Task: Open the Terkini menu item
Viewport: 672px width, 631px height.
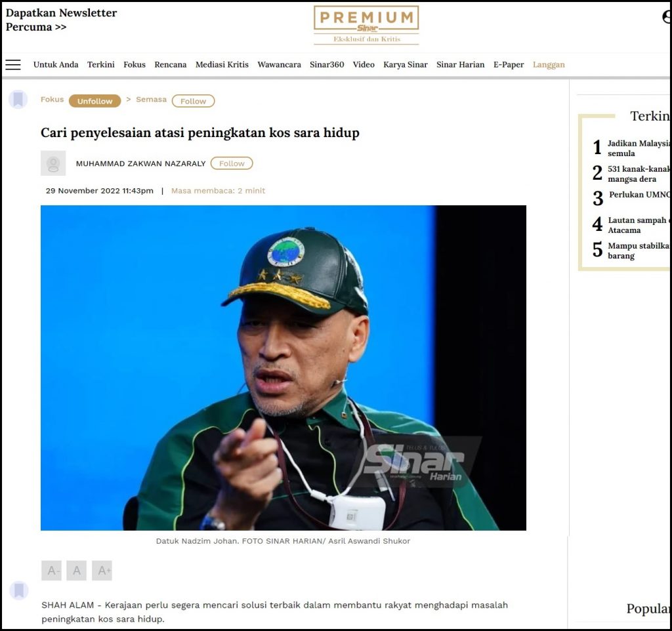Action: click(101, 65)
